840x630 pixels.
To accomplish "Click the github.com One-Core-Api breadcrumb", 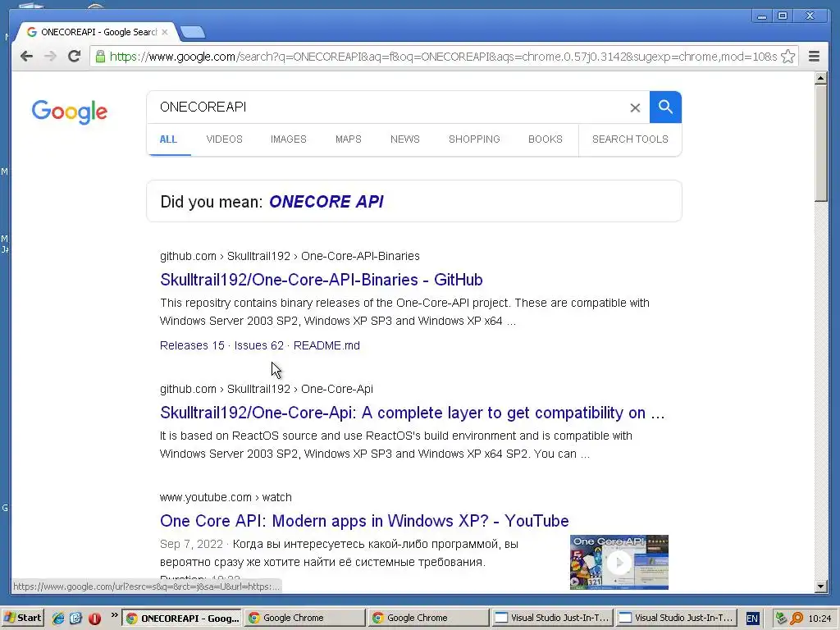I will (267, 389).
